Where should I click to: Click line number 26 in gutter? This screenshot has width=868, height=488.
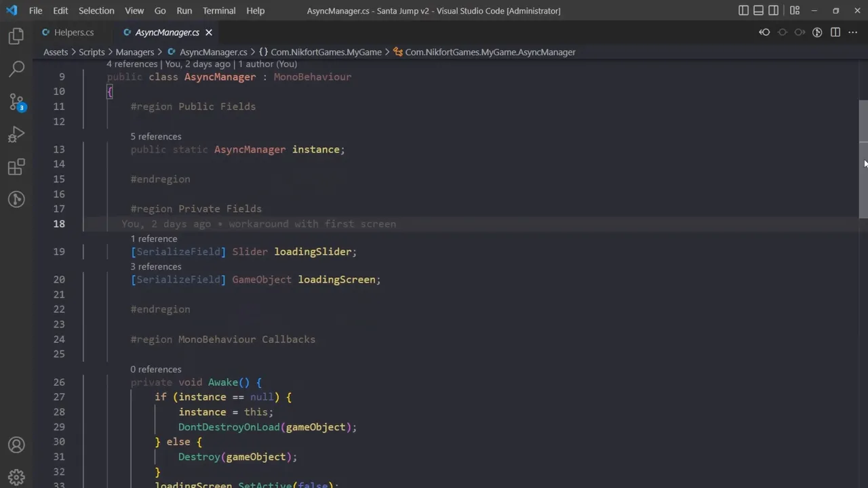coord(58,382)
